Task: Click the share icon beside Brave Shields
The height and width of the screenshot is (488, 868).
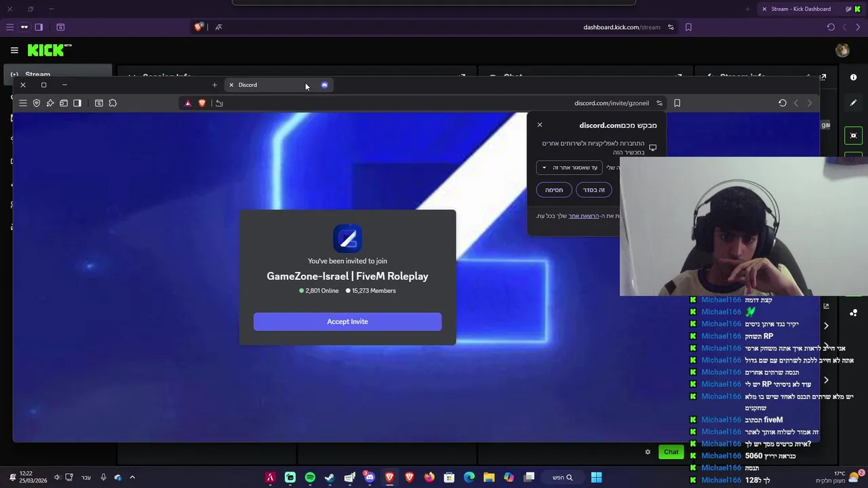Action: (219, 103)
